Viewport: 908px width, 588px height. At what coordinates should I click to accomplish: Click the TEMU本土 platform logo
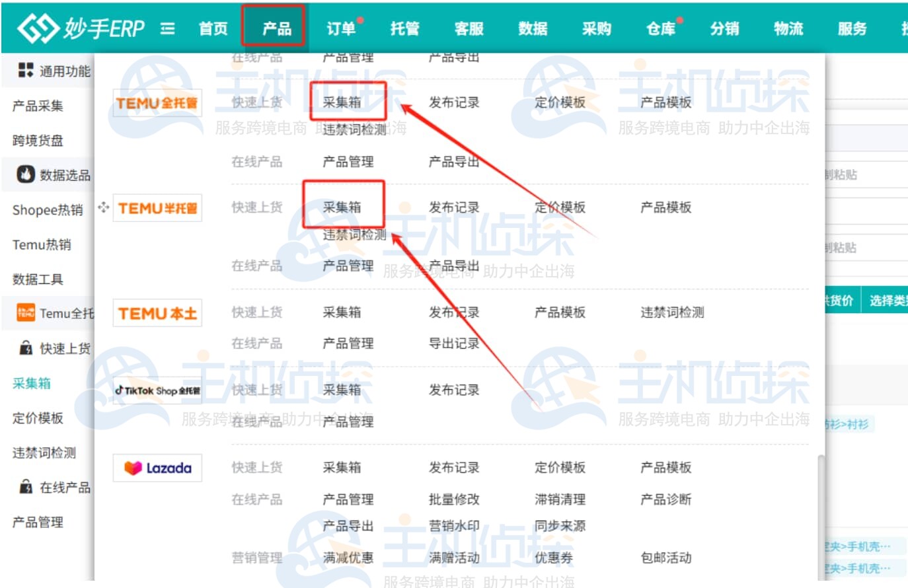coord(157,312)
